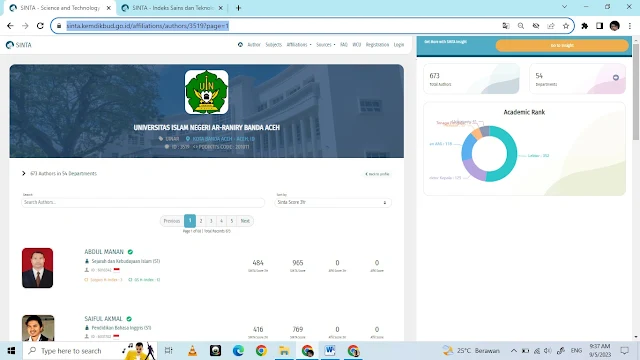
Task: Expand the Sources menu
Action: (325, 44)
